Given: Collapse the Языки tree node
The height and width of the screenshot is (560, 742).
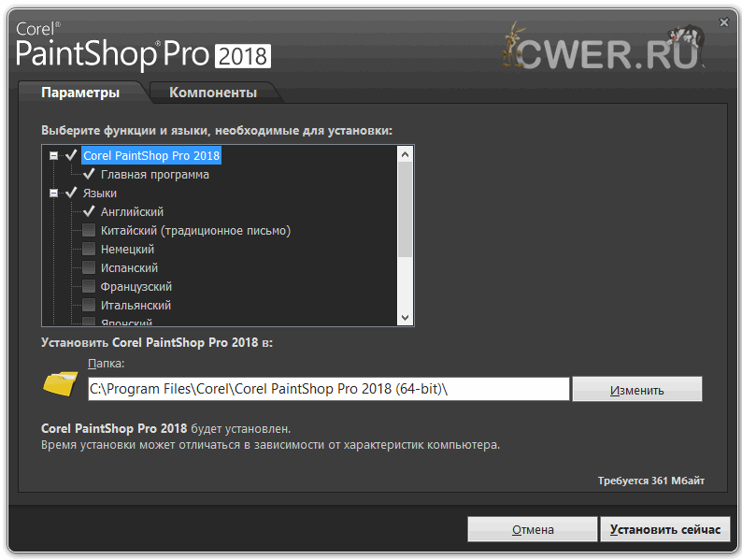Looking at the screenshot, I should click(53, 194).
